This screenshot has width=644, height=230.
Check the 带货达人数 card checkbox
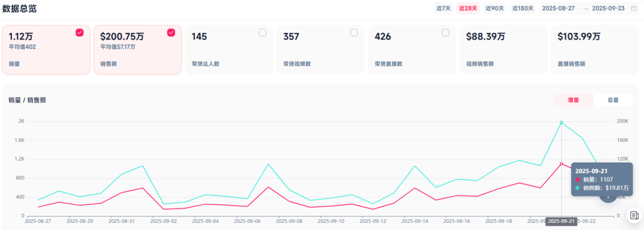coord(262,32)
